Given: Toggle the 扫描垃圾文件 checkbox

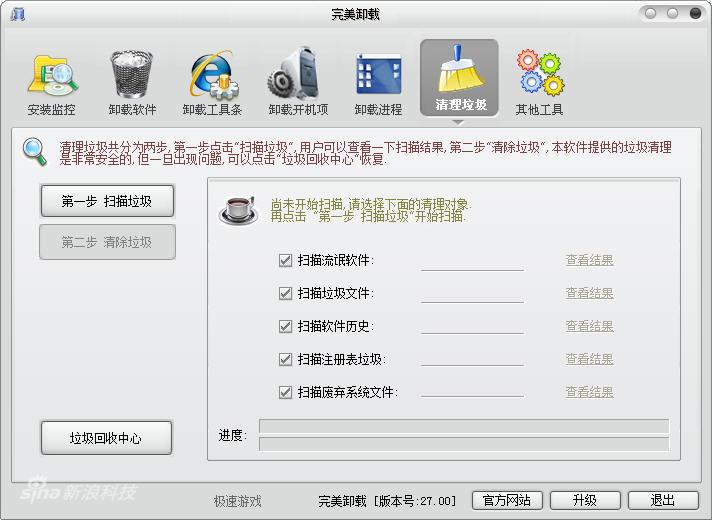Looking at the screenshot, I should (286, 294).
